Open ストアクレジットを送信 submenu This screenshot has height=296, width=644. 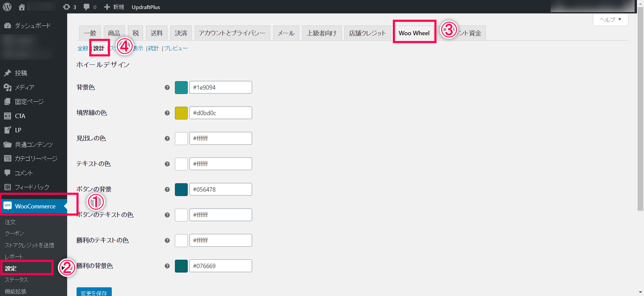(29, 245)
